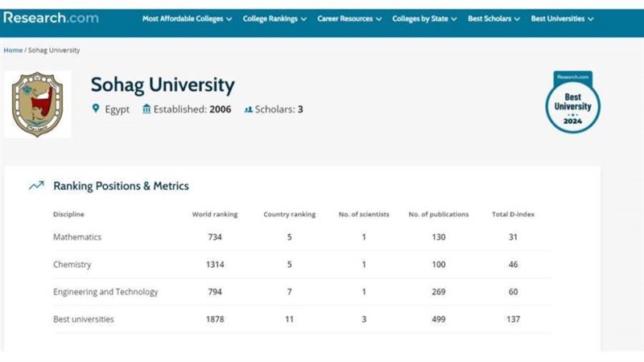Expand the Best Universities menu
Image resolution: width=644 pixels, height=362 pixels.
pyautogui.click(x=562, y=19)
